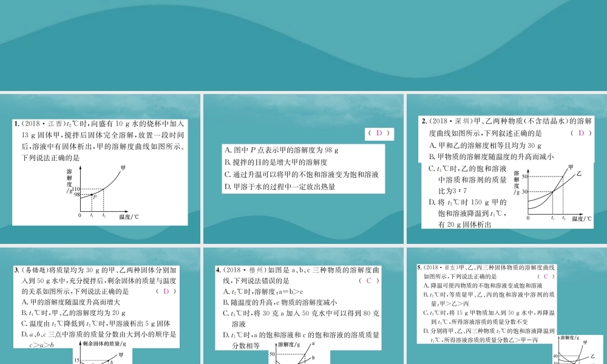
Task: Select option "B. t₁℃时,甲、乙的溶解度均为 20 g"
Action: (x=73, y=312)
